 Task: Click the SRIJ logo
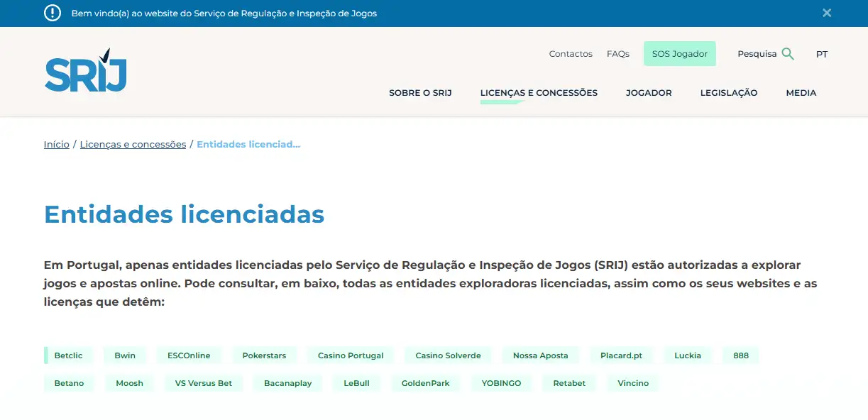(x=86, y=70)
